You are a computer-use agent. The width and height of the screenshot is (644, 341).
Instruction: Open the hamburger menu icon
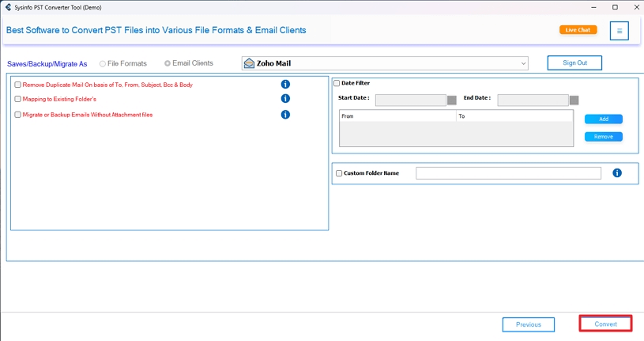coord(620,31)
